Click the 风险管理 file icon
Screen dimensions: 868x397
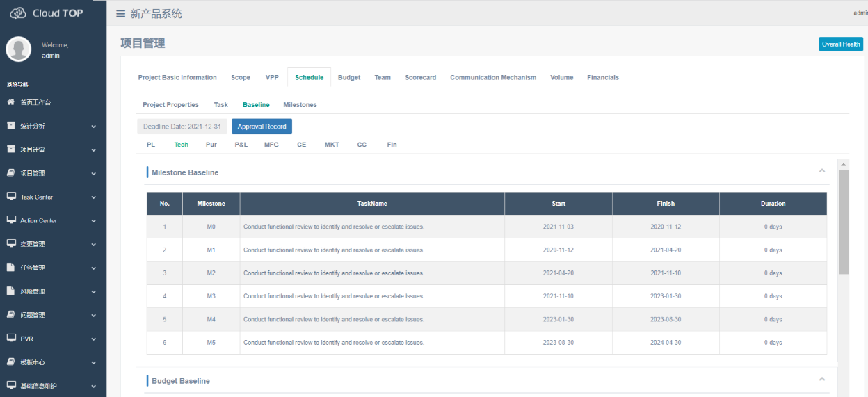(11, 291)
